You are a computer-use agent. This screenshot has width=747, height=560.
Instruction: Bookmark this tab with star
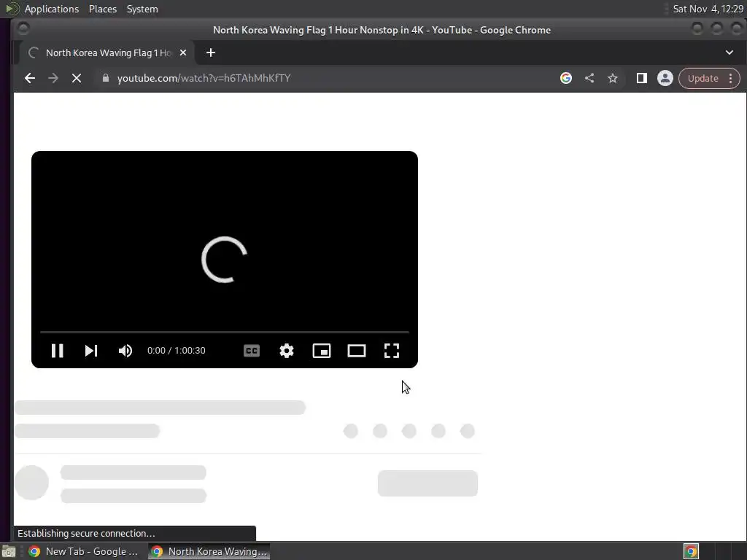coord(613,78)
